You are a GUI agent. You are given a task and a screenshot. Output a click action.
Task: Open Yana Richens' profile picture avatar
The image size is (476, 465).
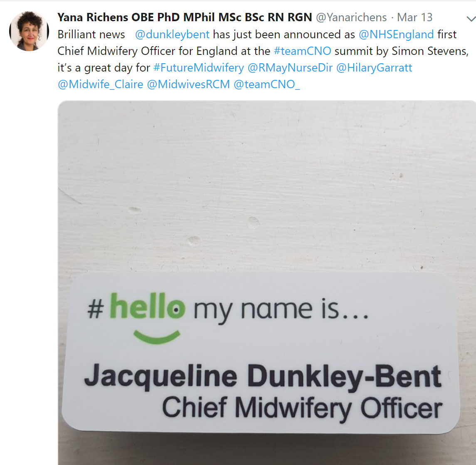pos(29,31)
